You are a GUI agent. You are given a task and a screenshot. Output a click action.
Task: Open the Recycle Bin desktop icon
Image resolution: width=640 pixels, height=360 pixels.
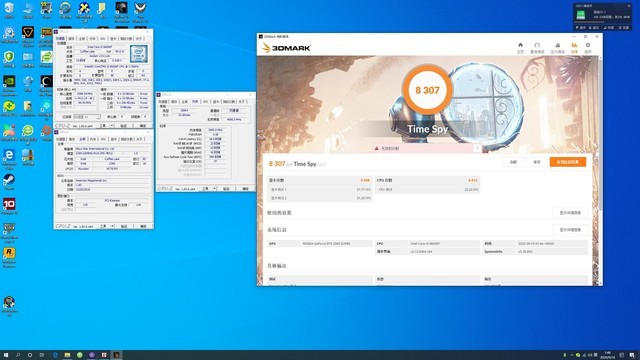[x=9, y=10]
